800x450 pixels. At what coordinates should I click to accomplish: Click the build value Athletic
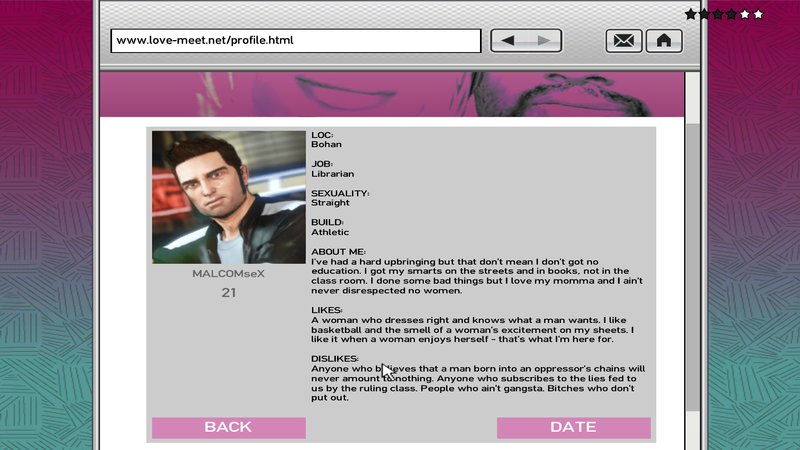[330, 232]
